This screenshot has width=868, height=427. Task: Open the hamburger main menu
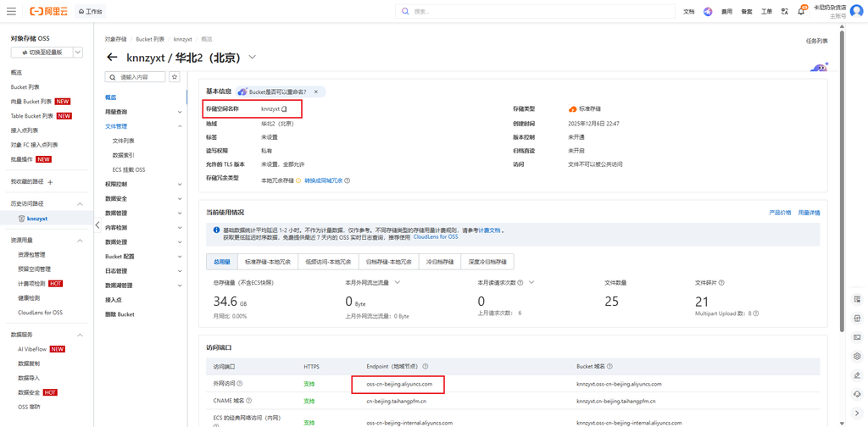[11, 11]
